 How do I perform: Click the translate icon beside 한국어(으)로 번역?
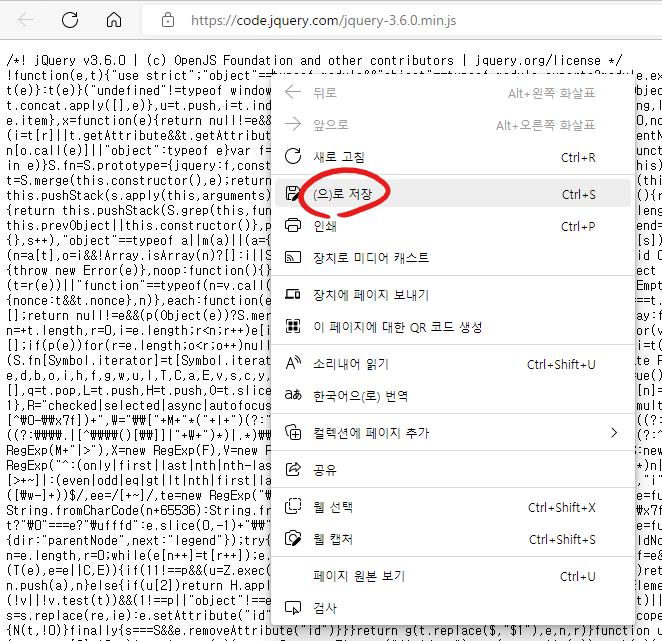click(x=293, y=395)
